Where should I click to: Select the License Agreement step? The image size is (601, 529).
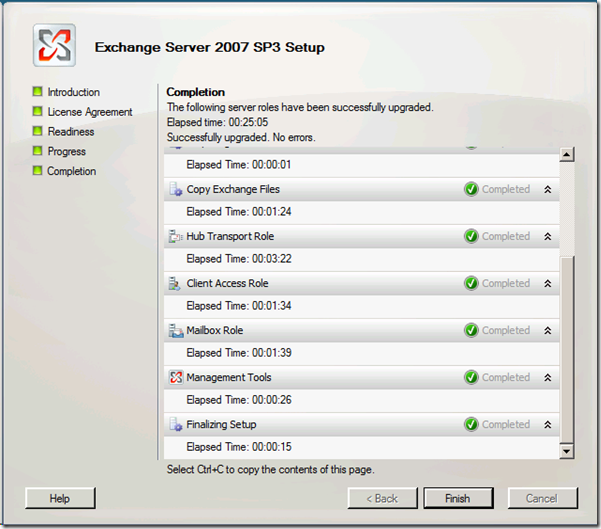click(x=90, y=112)
